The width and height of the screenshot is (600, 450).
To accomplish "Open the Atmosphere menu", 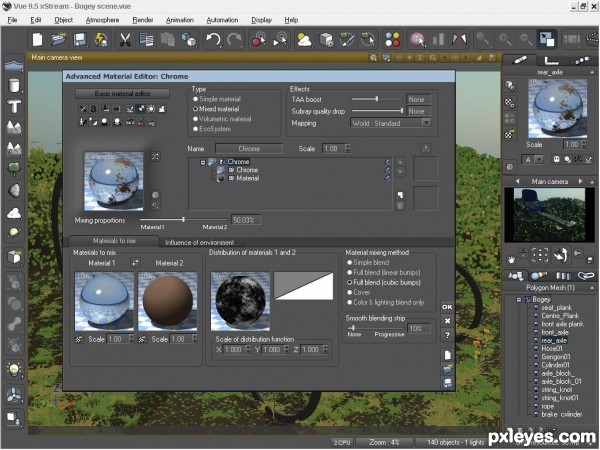I will (x=102, y=20).
